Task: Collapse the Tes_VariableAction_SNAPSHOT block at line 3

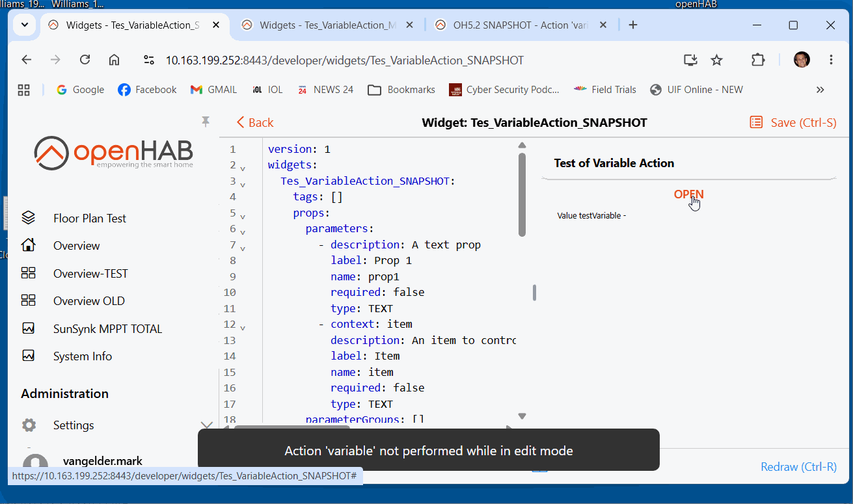Action: point(243,185)
